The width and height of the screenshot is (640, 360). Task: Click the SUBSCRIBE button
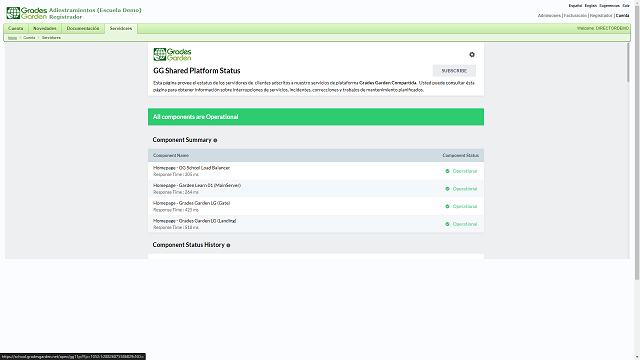[x=454, y=71]
